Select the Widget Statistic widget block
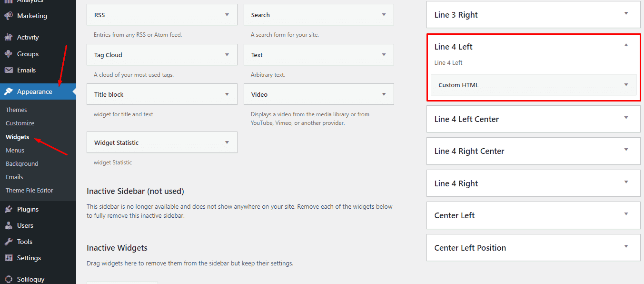 162,142
